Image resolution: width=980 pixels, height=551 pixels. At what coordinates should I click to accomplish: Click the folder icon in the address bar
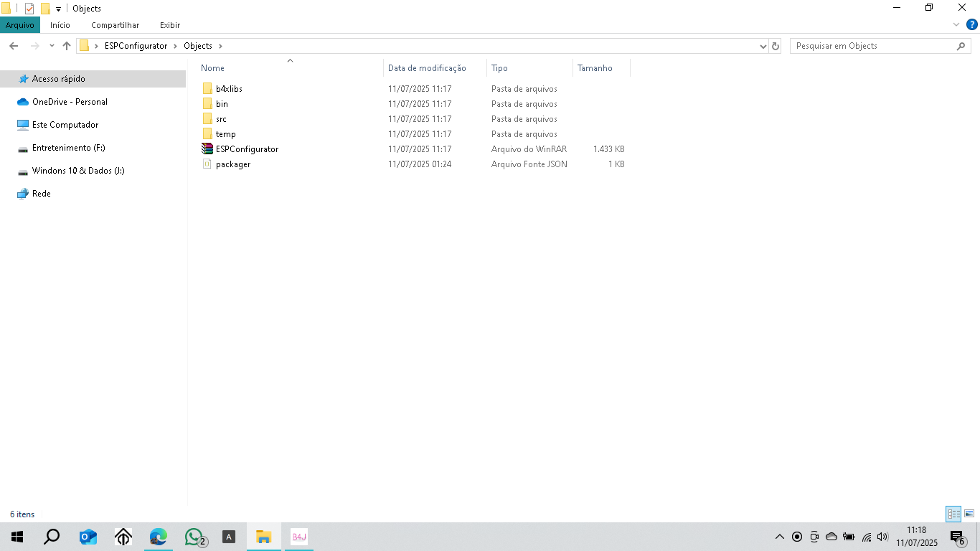(85, 46)
